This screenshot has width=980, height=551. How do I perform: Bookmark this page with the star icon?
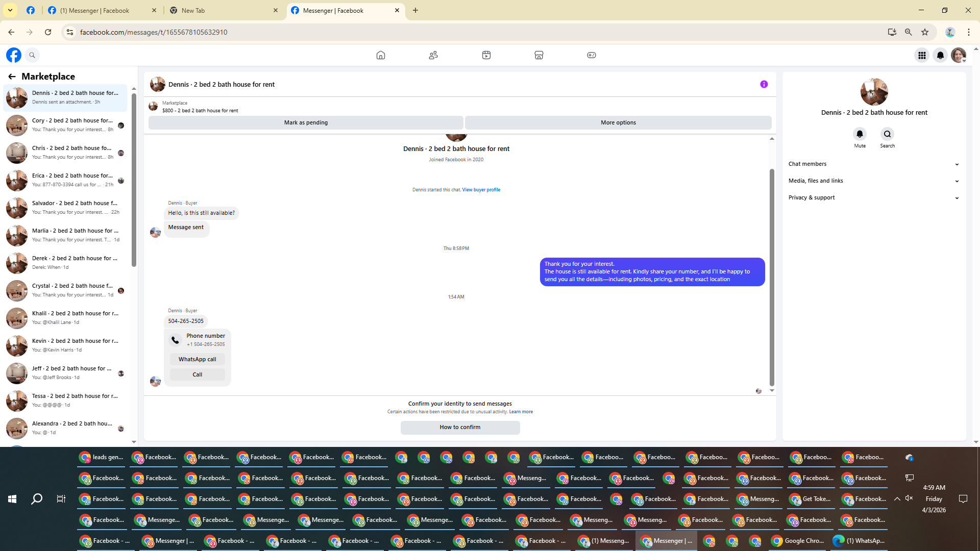tap(924, 32)
